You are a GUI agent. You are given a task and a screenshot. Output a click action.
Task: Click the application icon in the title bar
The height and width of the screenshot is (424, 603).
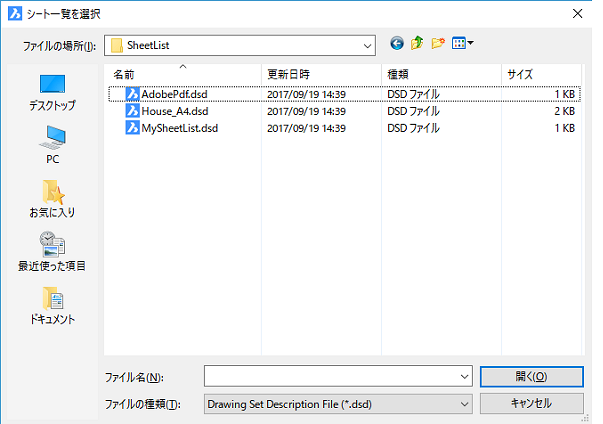[x=15, y=14]
